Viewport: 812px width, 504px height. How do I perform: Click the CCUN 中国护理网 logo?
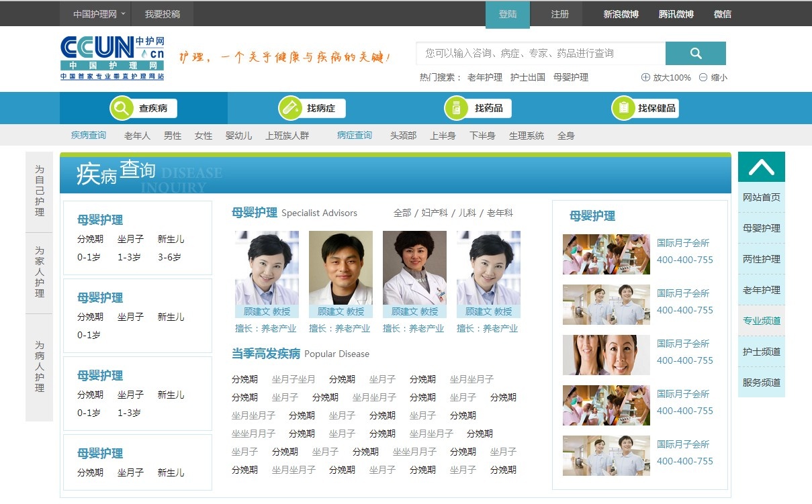[112, 58]
